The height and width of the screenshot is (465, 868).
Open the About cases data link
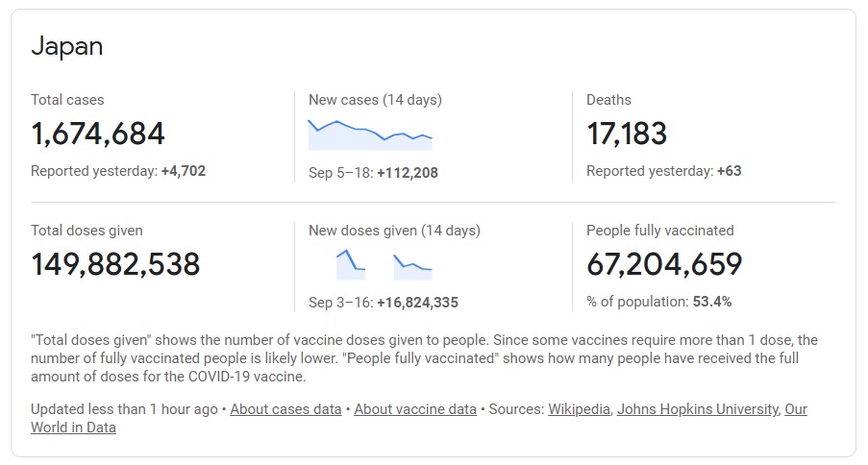[285, 409]
